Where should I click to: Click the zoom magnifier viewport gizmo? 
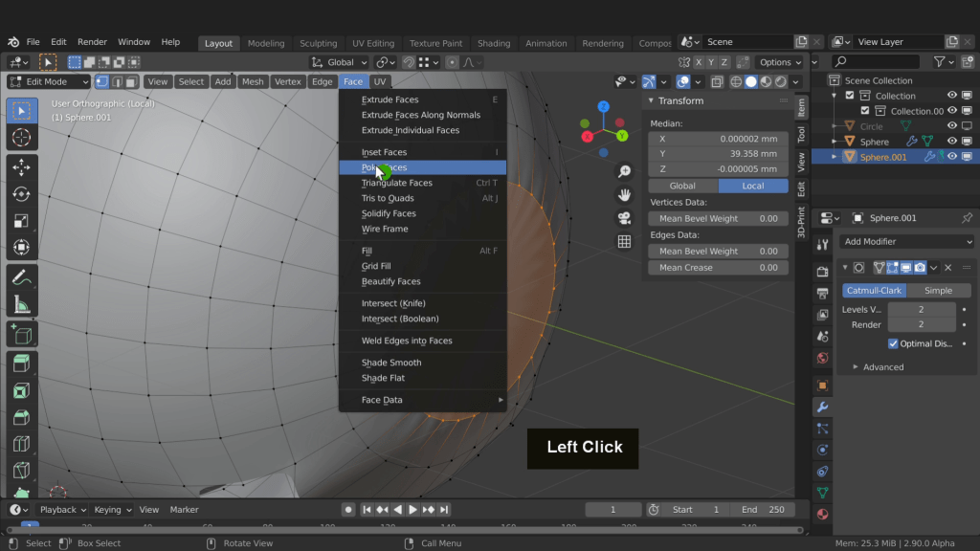[624, 171]
